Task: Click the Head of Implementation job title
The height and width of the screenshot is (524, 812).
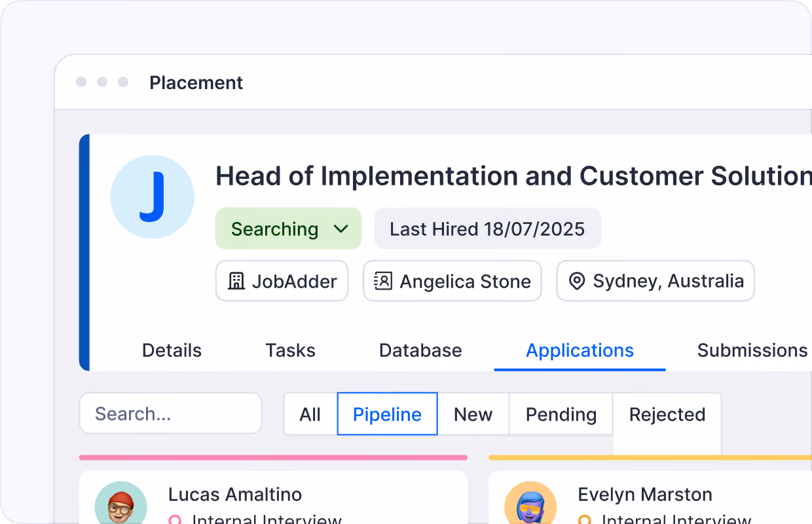Action: click(x=513, y=176)
